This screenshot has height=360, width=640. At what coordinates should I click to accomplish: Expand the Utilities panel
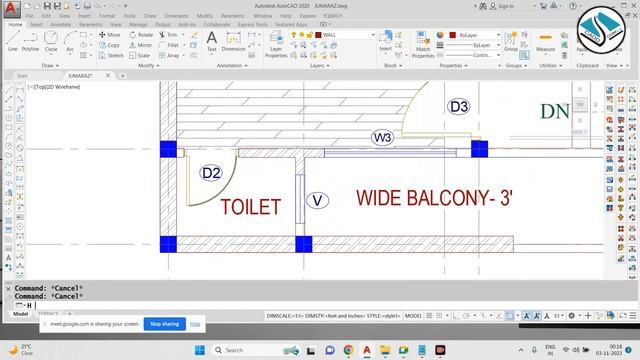[551, 65]
